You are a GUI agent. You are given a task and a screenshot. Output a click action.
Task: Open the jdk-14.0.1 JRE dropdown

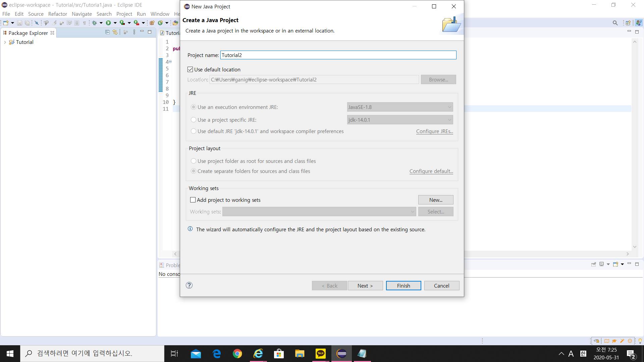[400, 120]
